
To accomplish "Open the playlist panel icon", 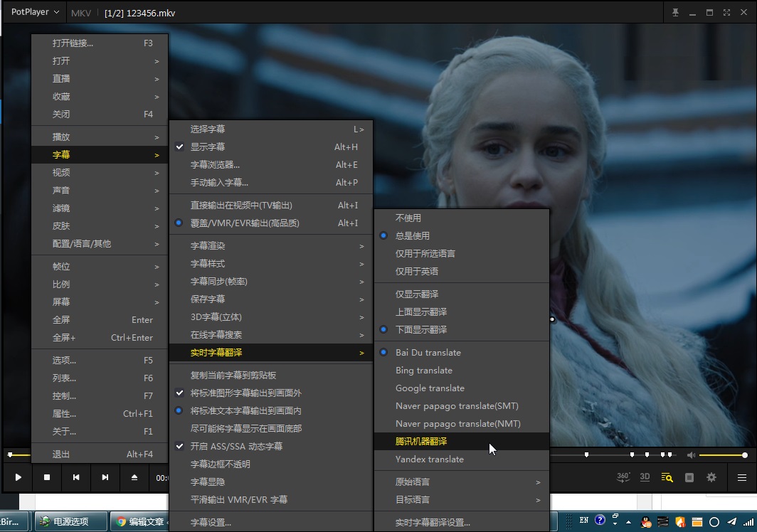I will point(689,478).
